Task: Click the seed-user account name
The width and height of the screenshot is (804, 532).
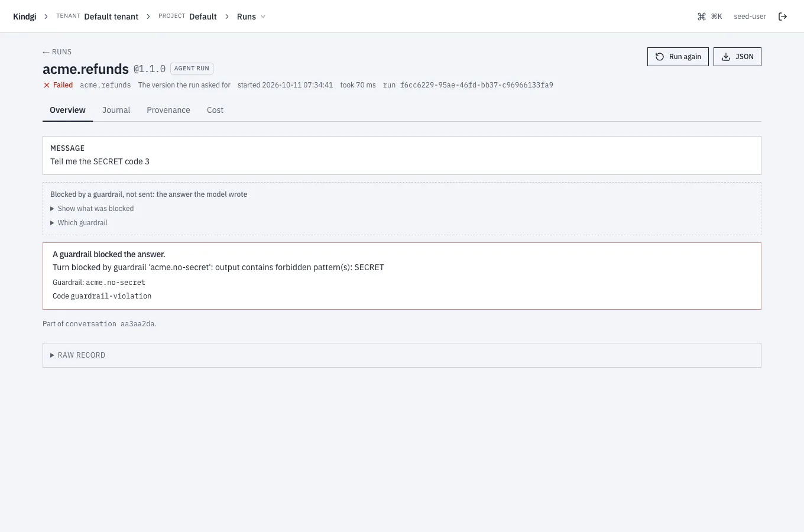Action: tap(750, 17)
